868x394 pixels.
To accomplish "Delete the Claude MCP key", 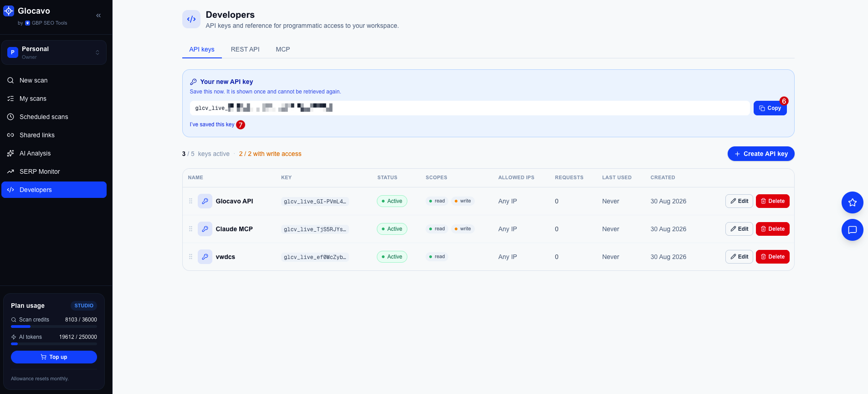I will [x=773, y=229].
